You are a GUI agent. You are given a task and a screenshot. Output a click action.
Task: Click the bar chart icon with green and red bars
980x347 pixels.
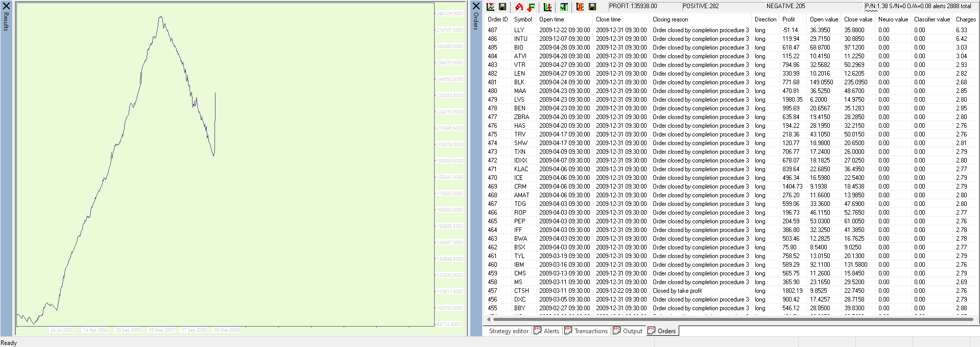(547, 7)
